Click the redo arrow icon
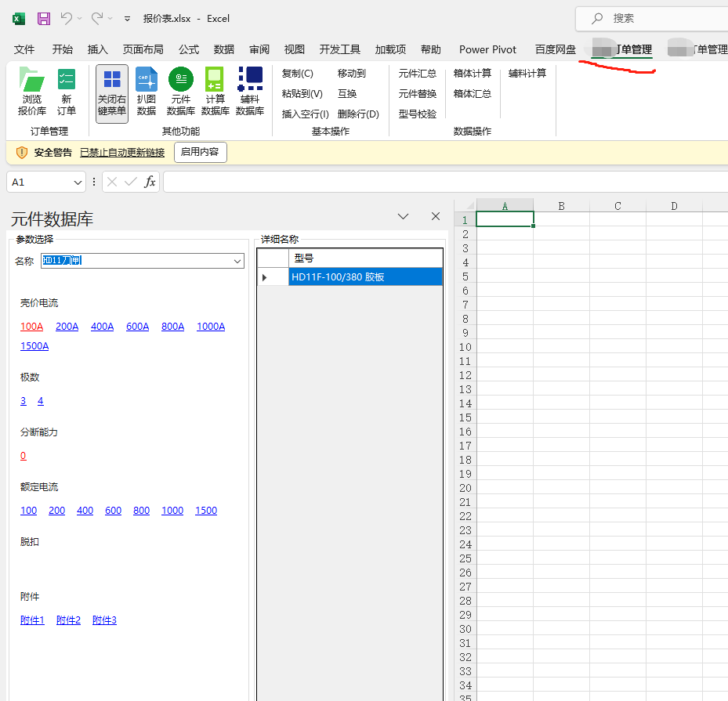 click(x=97, y=19)
